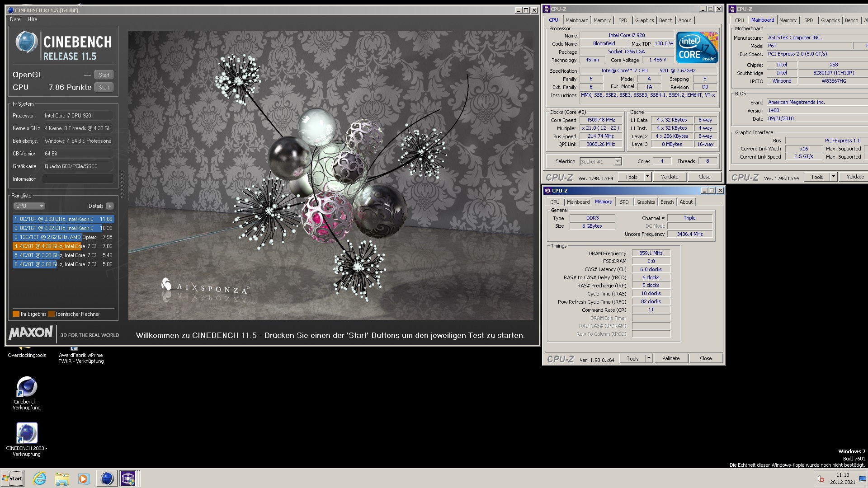Click the security alert tray icon
The image size is (868, 488).
point(820,479)
